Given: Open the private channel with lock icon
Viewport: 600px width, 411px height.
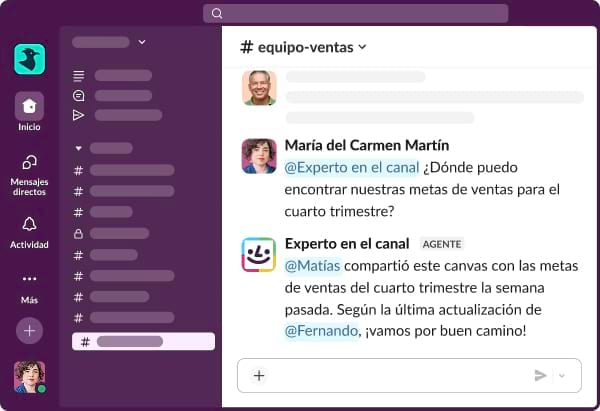Looking at the screenshot, I should tap(78, 233).
